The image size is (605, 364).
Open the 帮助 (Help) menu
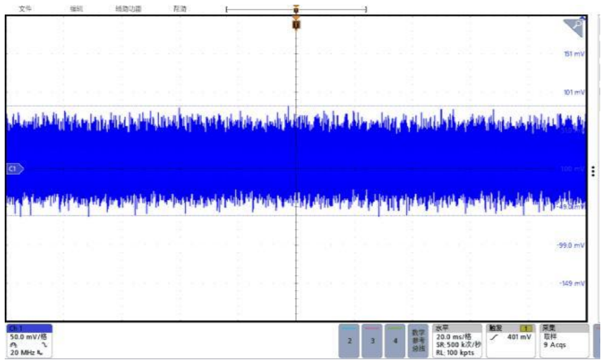180,8
